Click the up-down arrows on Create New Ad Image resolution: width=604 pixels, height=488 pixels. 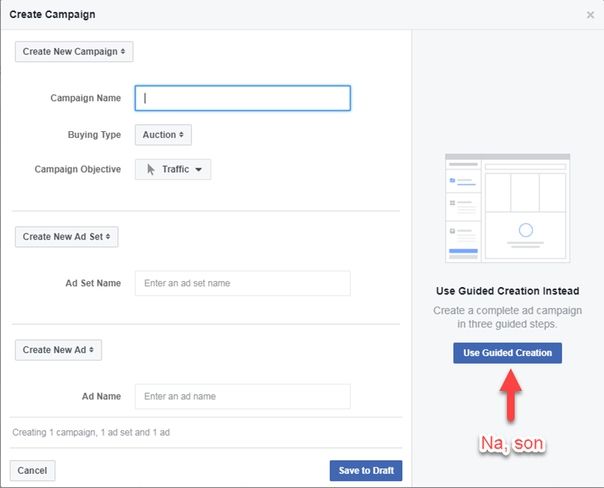(x=91, y=350)
